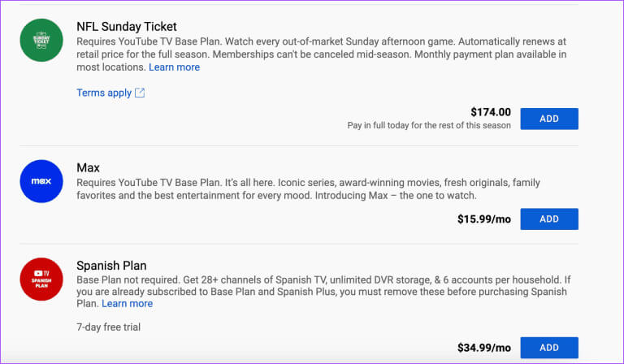624x364 pixels.
Task: Click the $174.00 price label
Action: click(491, 112)
